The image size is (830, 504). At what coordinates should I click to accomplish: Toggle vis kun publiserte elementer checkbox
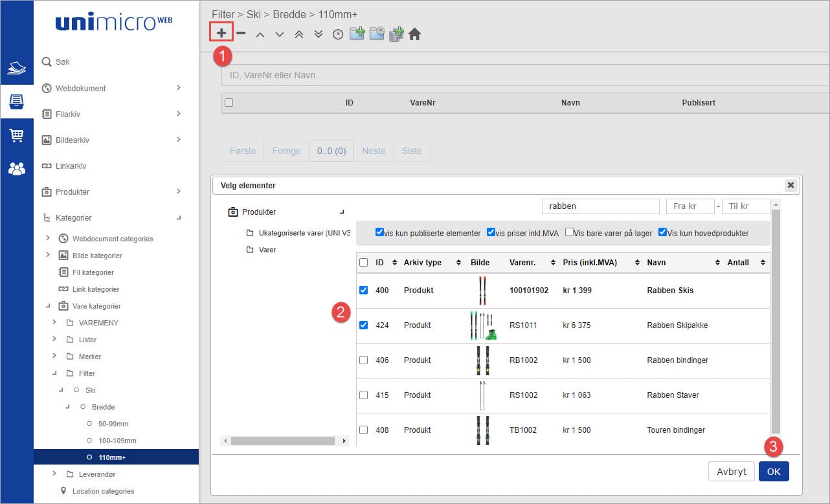(x=380, y=232)
